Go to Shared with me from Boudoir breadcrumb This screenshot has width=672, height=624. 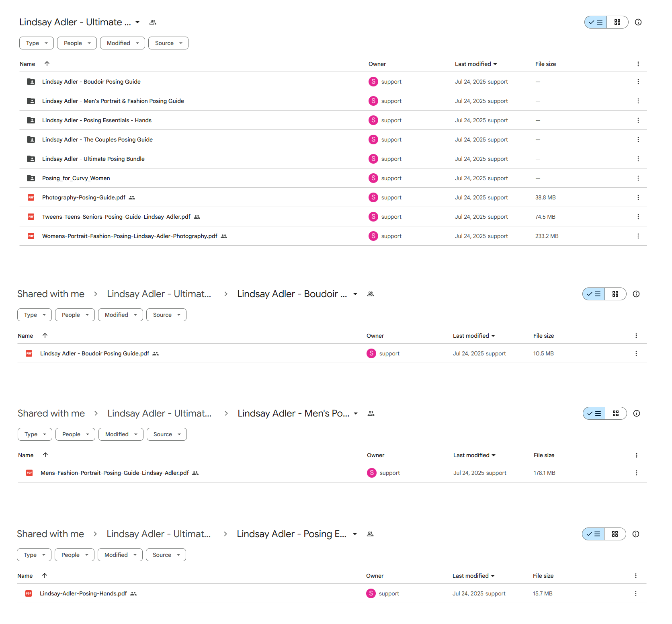tap(51, 294)
